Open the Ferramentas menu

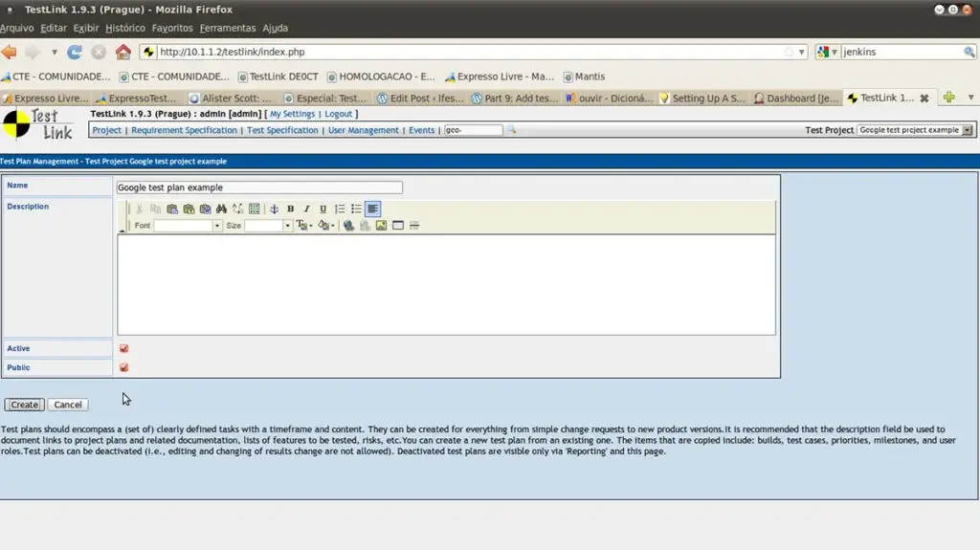tap(228, 28)
